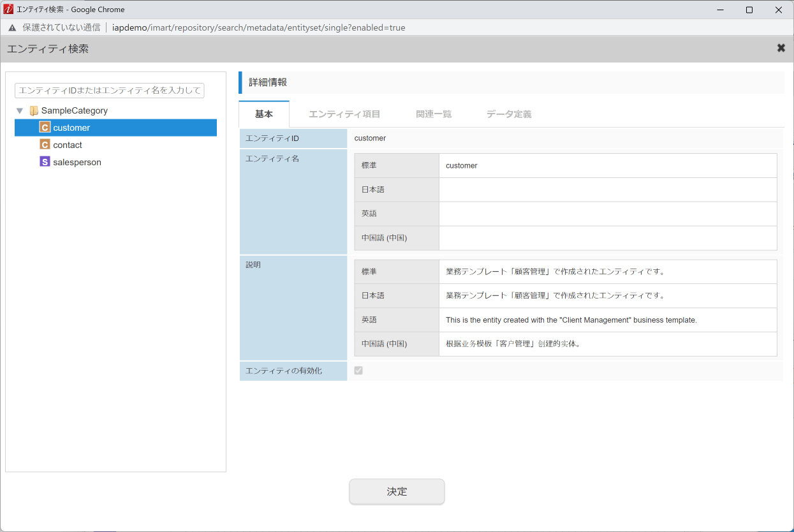The height and width of the screenshot is (532, 794).
Task: Select the salesperson entity in tree
Action: (77, 162)
